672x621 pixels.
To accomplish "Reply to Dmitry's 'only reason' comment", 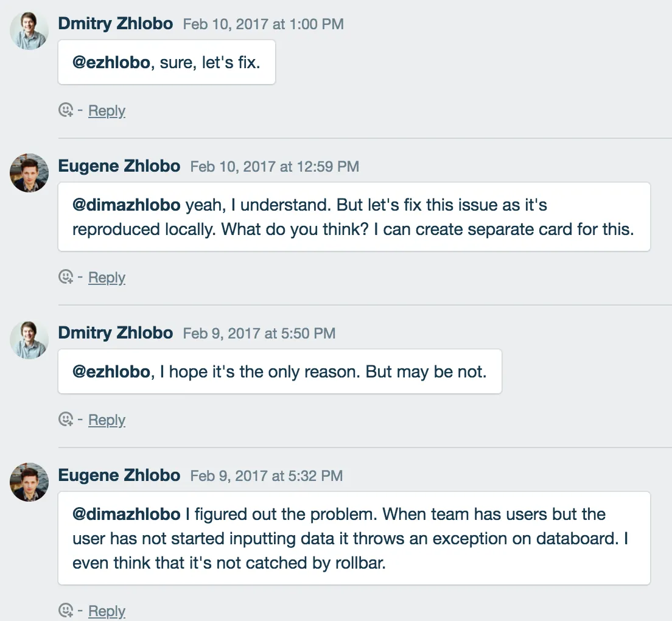I will pos(107,419).
